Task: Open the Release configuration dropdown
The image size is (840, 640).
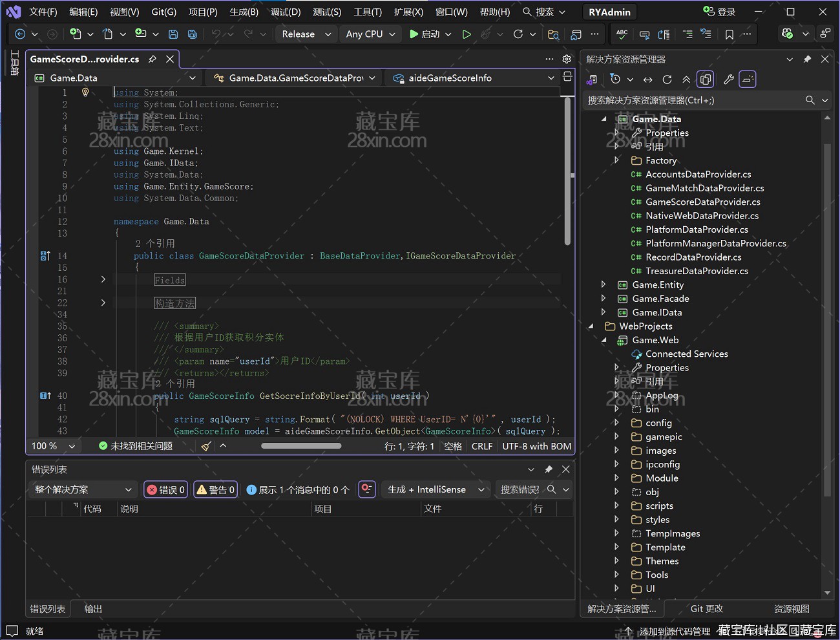Action: pyautogui.click(x=306, y=34)
